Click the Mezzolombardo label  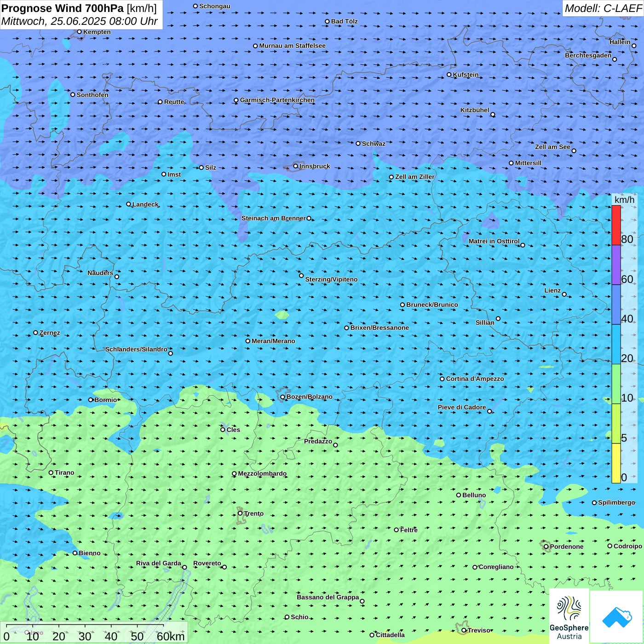(262, 473)
